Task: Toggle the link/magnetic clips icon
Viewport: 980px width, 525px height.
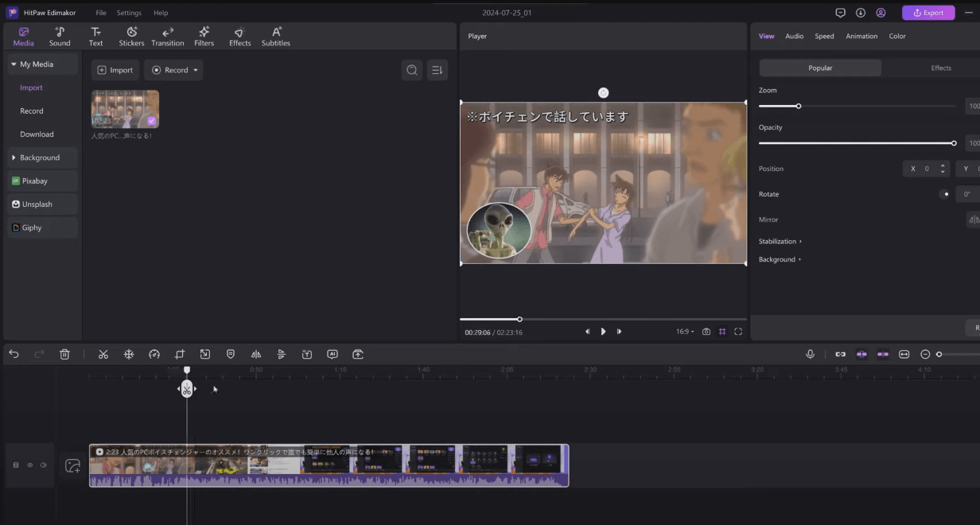Action: coord(840,354)
